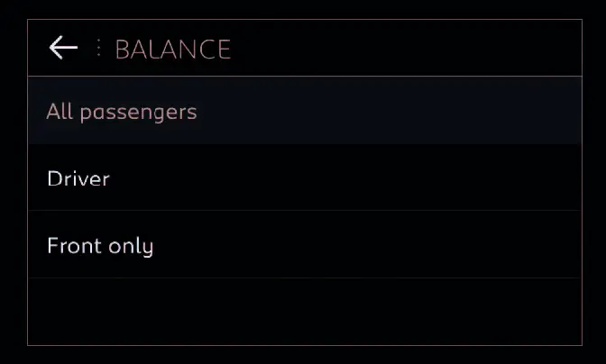Leave Balance settings using the arrow icon
The height and width of the screenshot is (364, 606).
(63, 48)
